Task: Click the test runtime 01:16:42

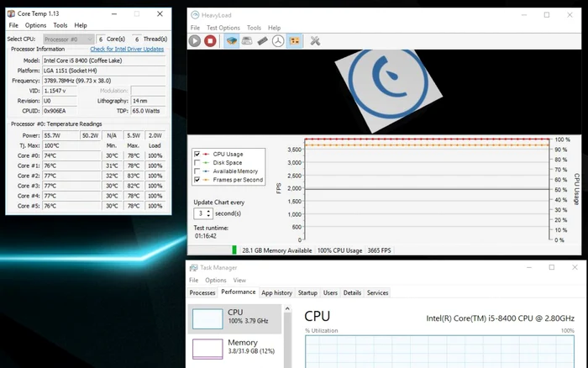Action: 206,236
